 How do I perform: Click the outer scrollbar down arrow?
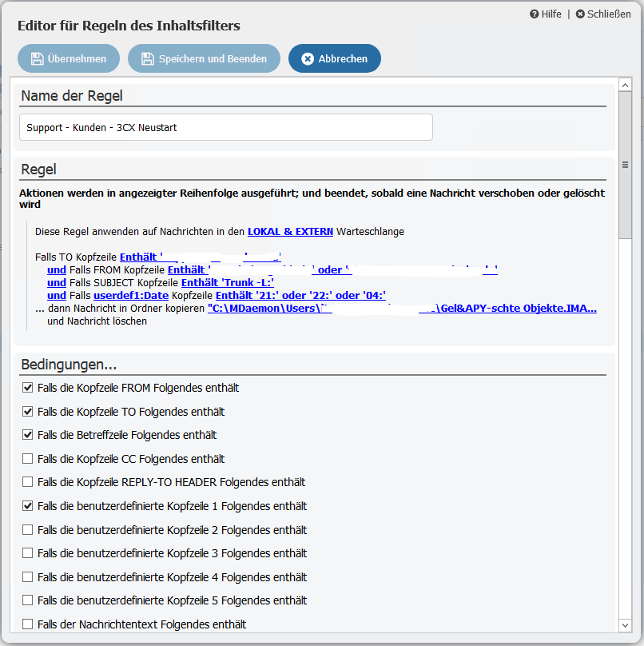625,624
